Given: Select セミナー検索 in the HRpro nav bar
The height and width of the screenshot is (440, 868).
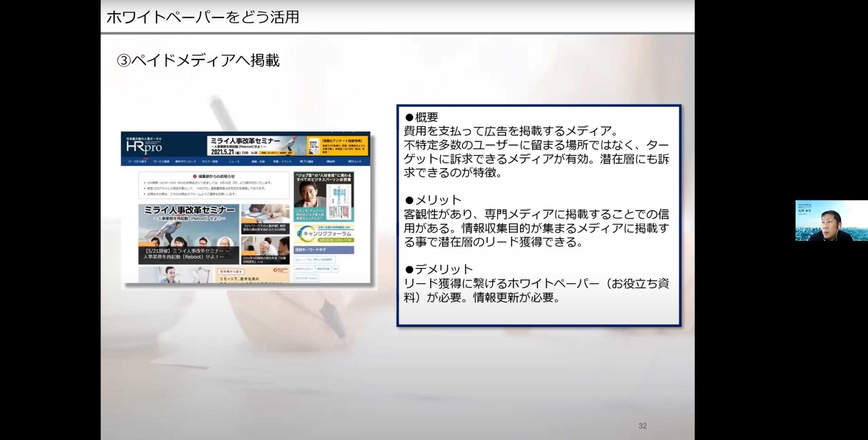Looking at the screenshot, I should (x=210, y=162).
